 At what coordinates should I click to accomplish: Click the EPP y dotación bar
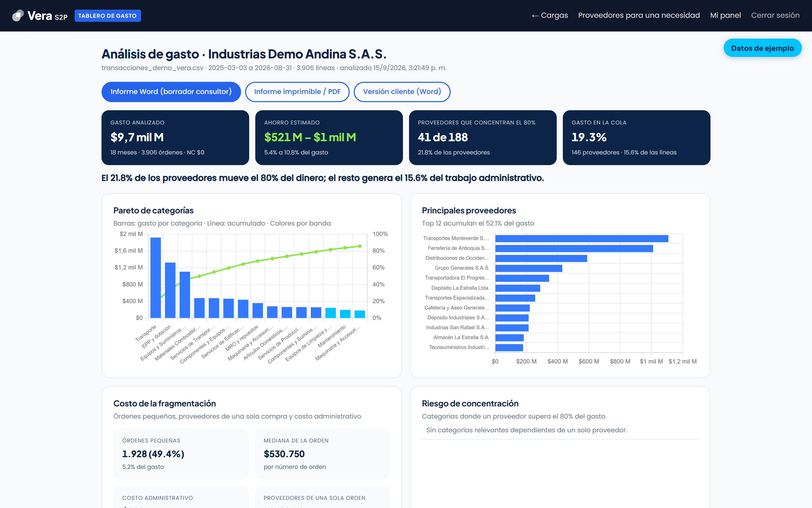click(170, 290)
